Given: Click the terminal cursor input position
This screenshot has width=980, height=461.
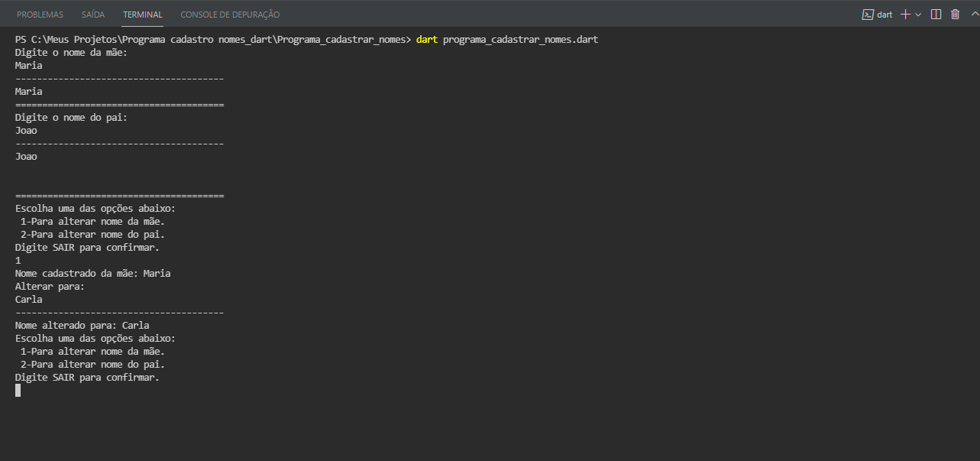Looking at the screenshot, I should (18, 390).
